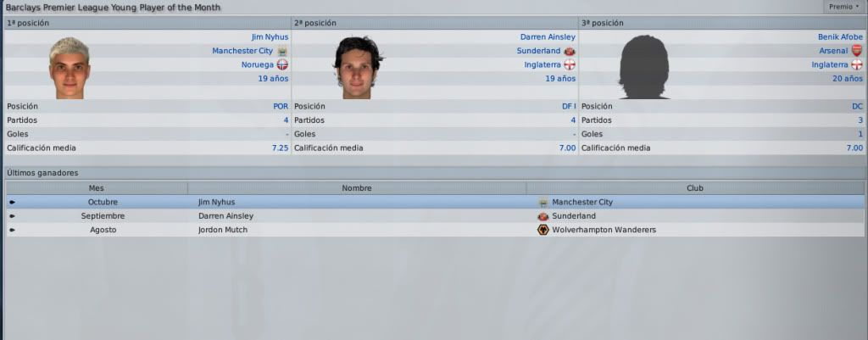Click the Manchester City crest beside Jim Nyhus

click(282, 51)
